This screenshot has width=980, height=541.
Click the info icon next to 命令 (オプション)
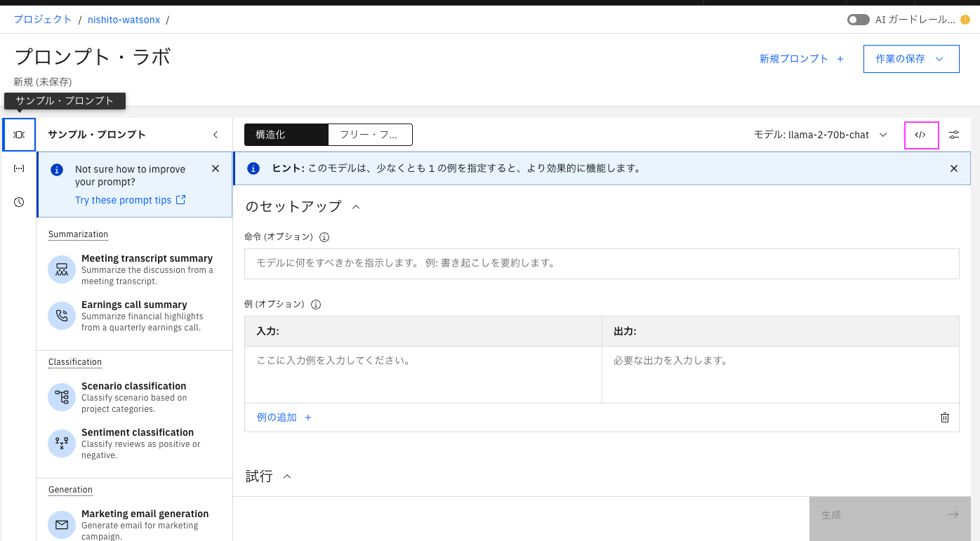click(x=324, y=237)
